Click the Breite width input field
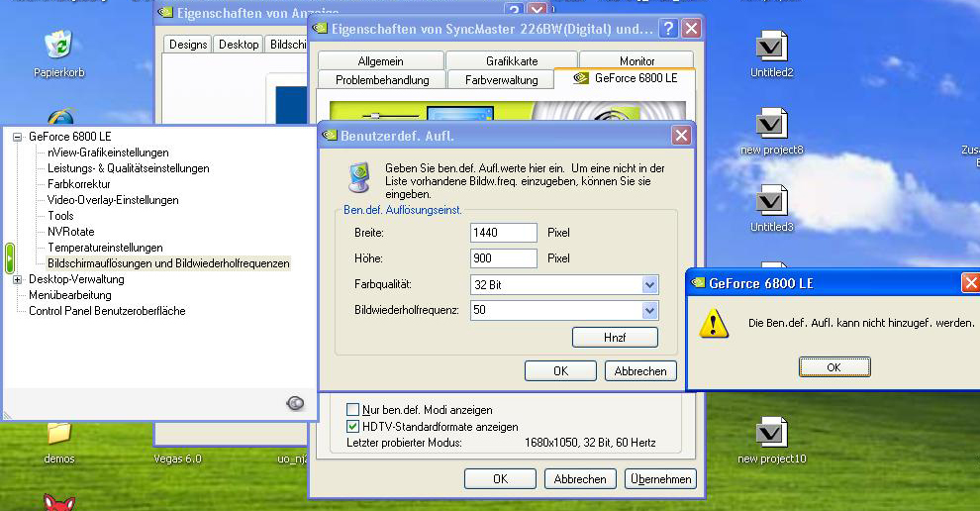This screenshot has height=511, width=980. pos(503,233)
